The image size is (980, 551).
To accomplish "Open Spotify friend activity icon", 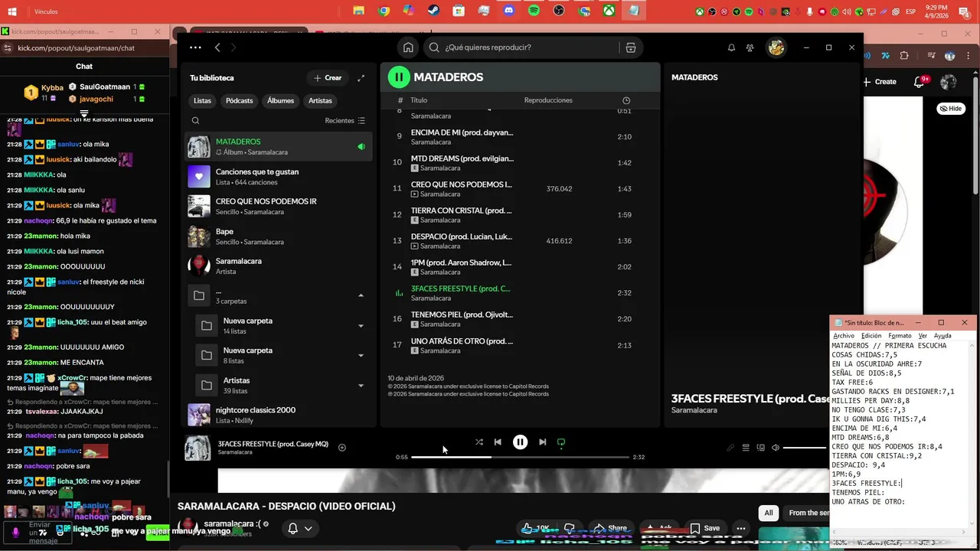I will [x=750, y=47].
